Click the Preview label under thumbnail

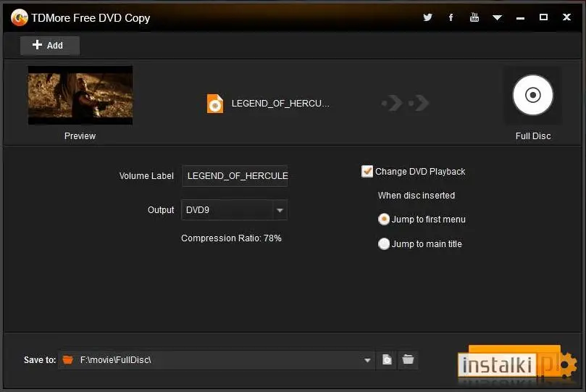tap(80, 136)
